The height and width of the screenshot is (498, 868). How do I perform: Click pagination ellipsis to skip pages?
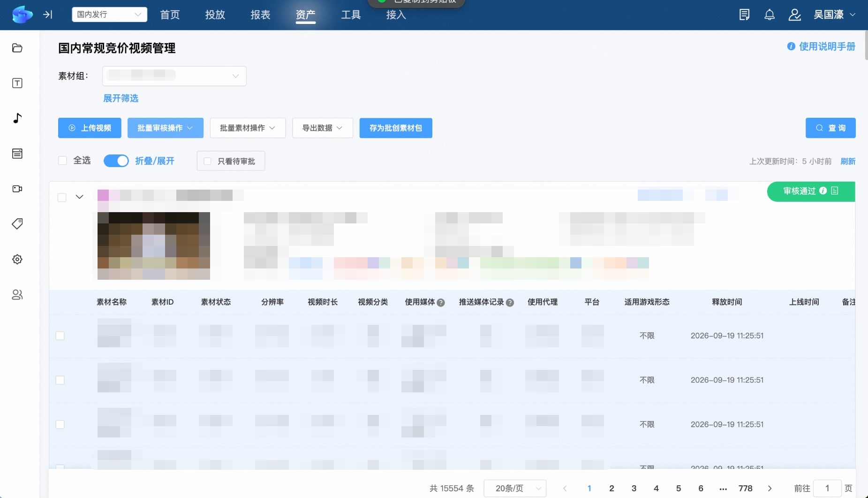(x=723, y=489)
